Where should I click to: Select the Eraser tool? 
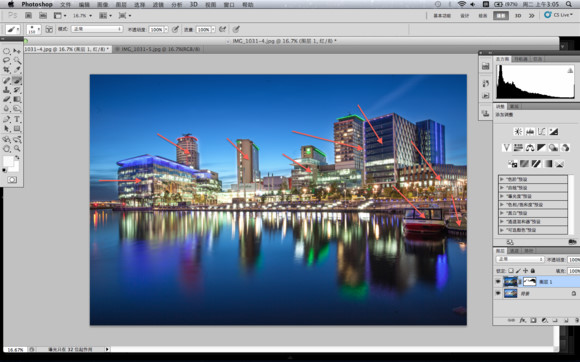click(x=7, y=99)
